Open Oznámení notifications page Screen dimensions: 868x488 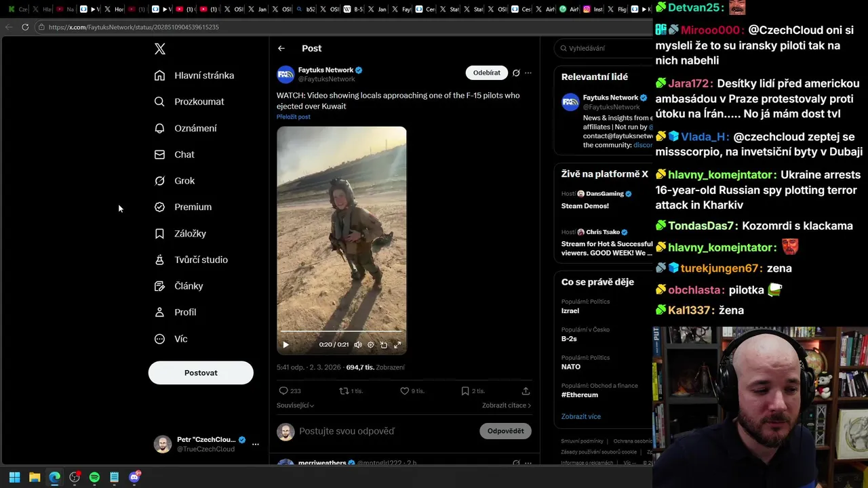[185, 128]
